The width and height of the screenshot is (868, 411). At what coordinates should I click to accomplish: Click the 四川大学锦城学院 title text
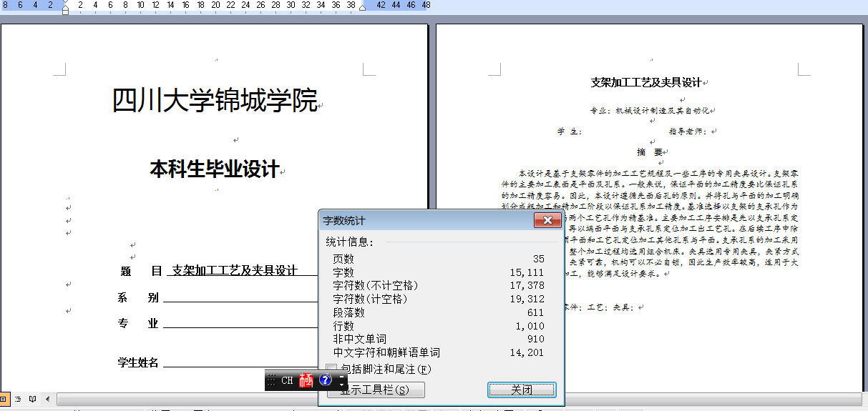(215, 100)
